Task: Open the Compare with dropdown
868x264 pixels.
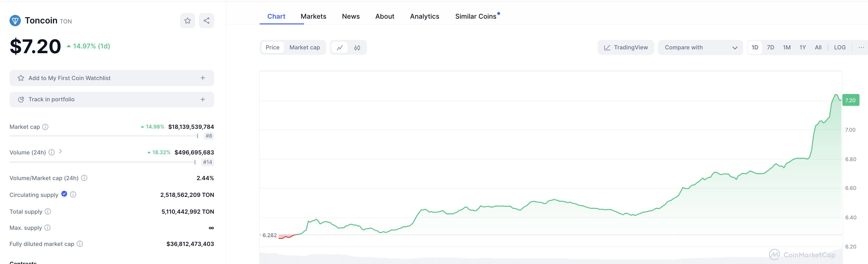Action: 700,47
